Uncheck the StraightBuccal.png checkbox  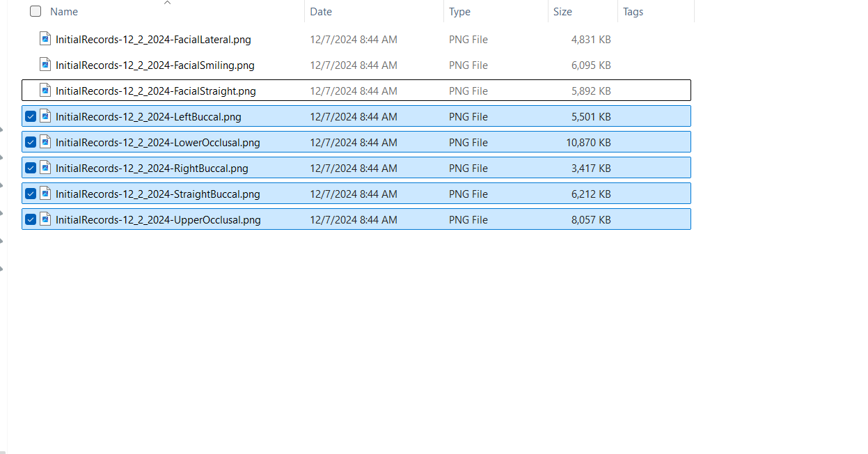pyautogui.click(x=30, y=194)
